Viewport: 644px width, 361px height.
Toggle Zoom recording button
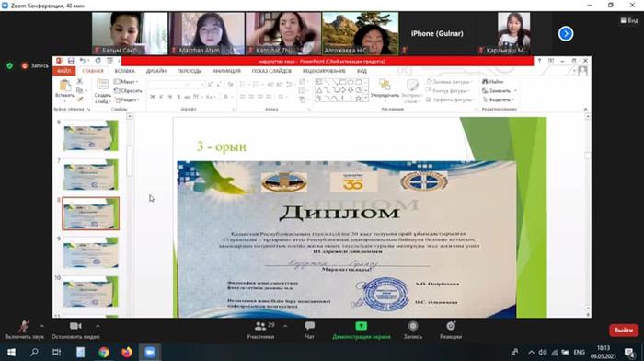(413, 330)
